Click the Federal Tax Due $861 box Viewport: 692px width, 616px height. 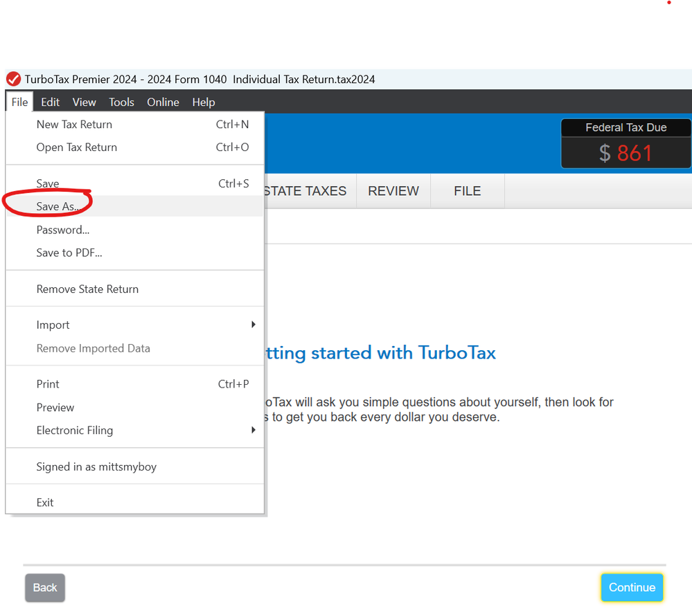[x=626, y=144]
